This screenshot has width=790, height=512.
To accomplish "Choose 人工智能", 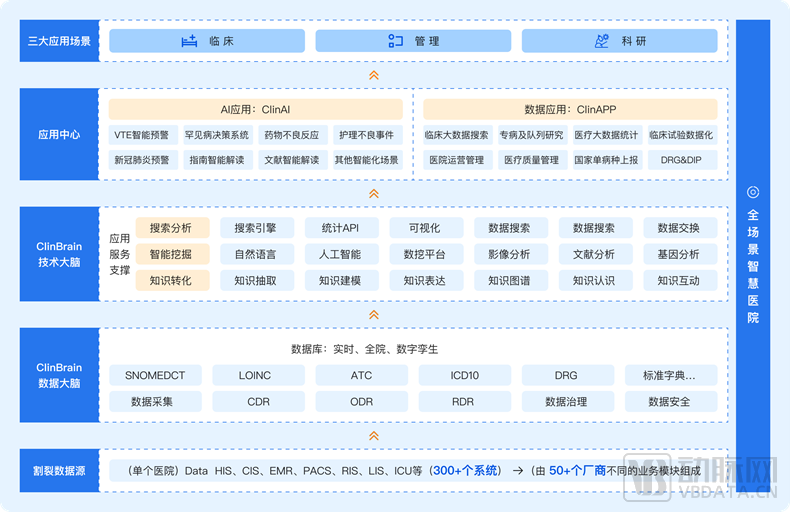I will tap(342, 254).
